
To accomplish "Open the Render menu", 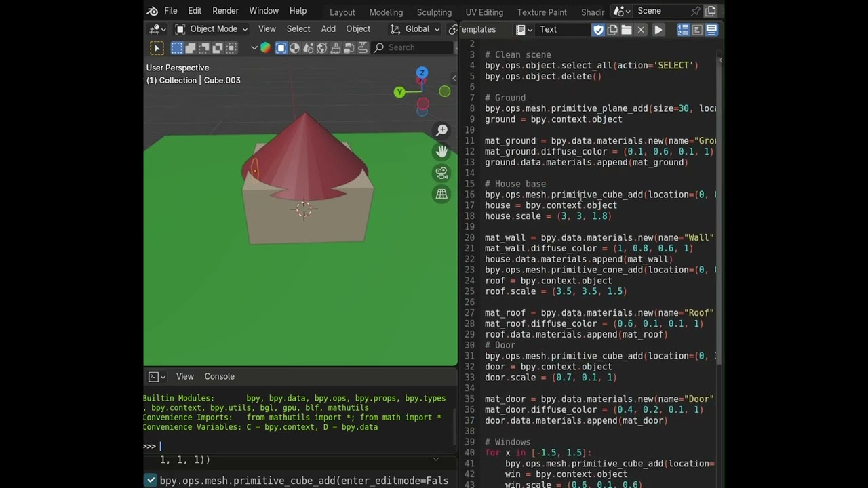I will coord(225,11).
